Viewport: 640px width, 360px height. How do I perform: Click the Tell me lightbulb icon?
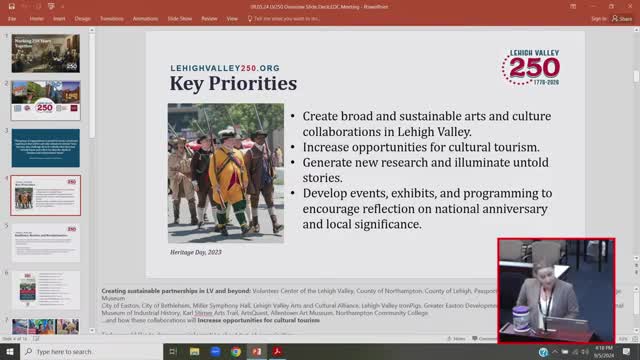tap(250, 19)
